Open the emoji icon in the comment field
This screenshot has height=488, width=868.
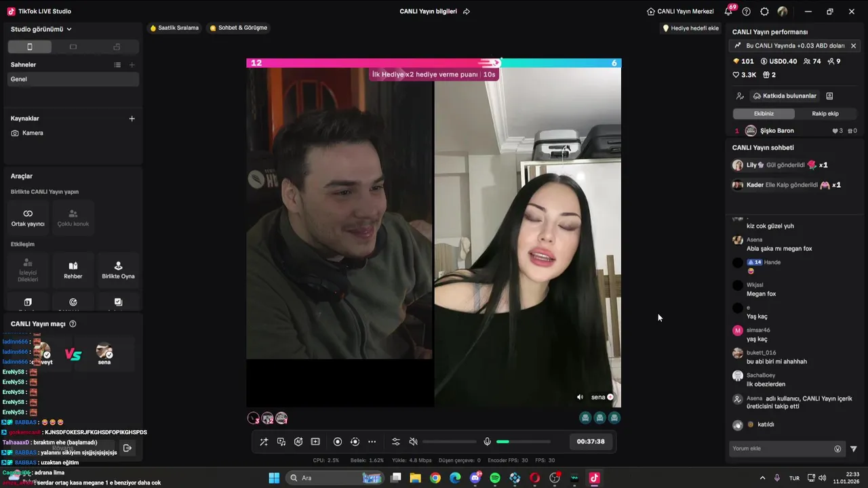pos(837,449)
